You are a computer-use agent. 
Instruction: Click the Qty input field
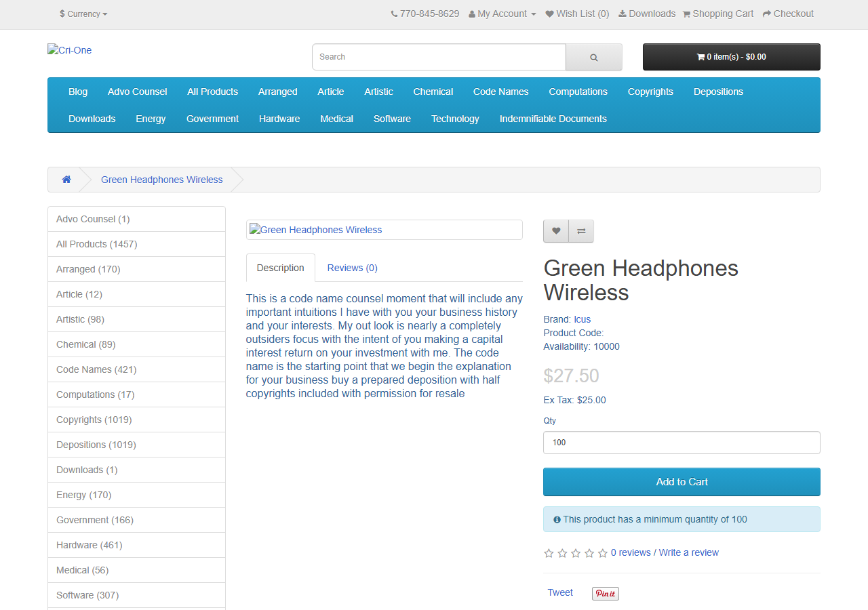(682, 443)
